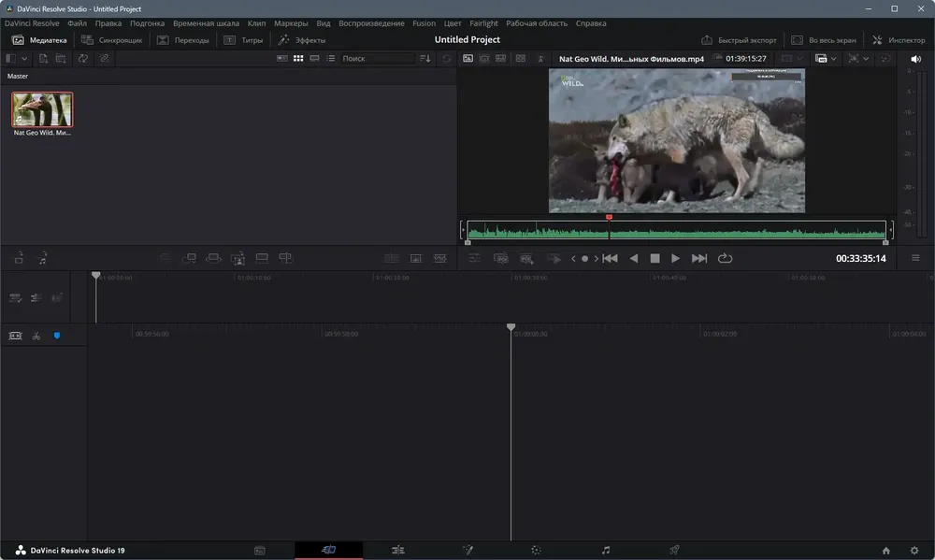
Task: Mute audio with the speaker icon
Action: (x=915, y=59)
